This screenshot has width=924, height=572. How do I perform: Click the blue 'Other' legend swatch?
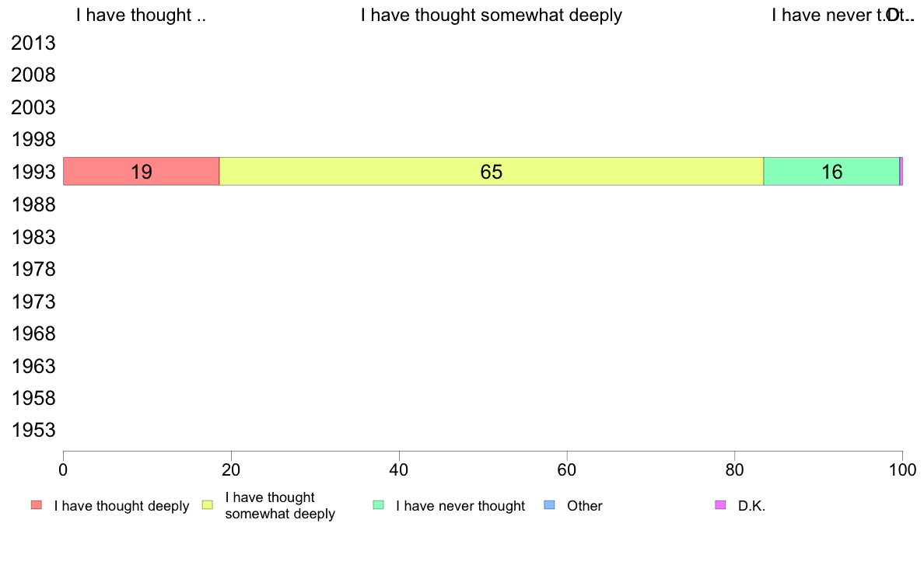(x=549, y=505)
